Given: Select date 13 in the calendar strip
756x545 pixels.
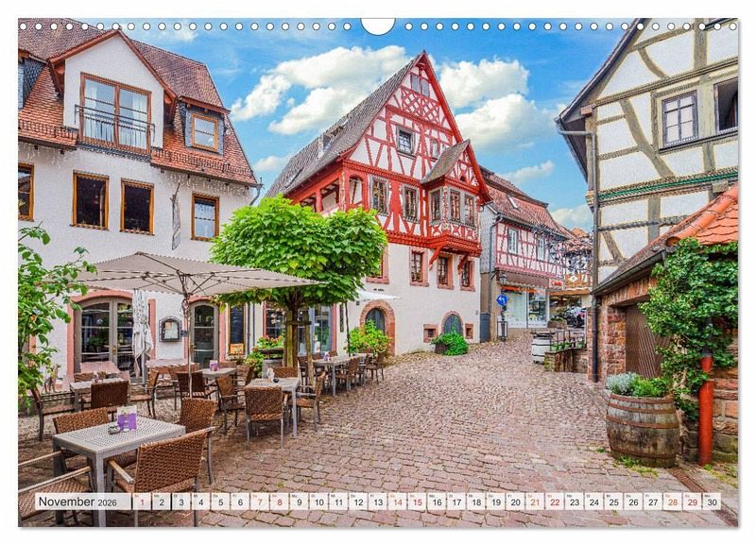Looking at the screenshot, I should point(378,502).
